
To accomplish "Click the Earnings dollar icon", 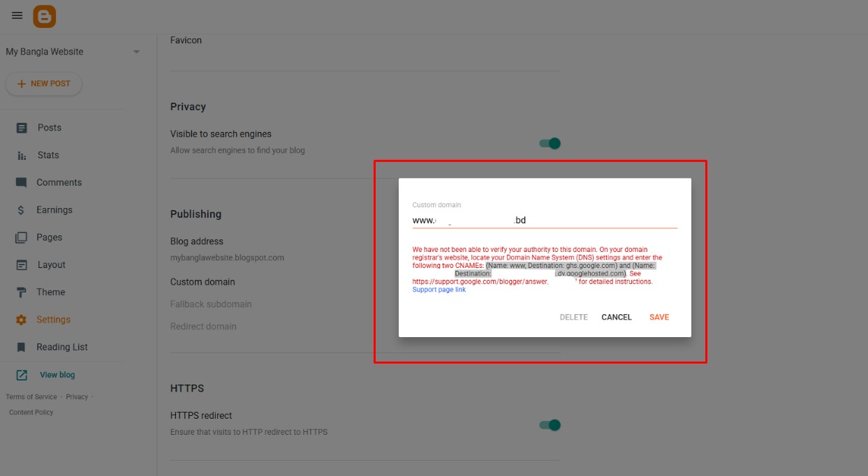I will pyautogui.click(x=21, y=210).
